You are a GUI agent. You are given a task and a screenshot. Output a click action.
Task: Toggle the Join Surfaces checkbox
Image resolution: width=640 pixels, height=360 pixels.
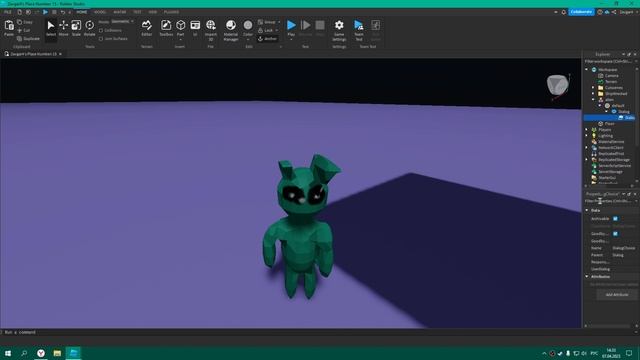click(101, 39)
